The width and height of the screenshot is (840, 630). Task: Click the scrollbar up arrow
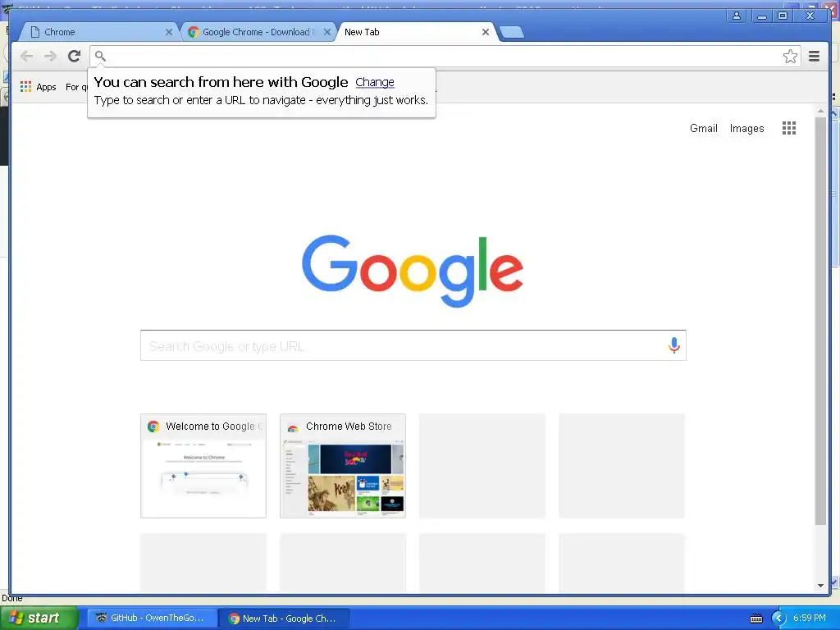click(x=820, y=111)
